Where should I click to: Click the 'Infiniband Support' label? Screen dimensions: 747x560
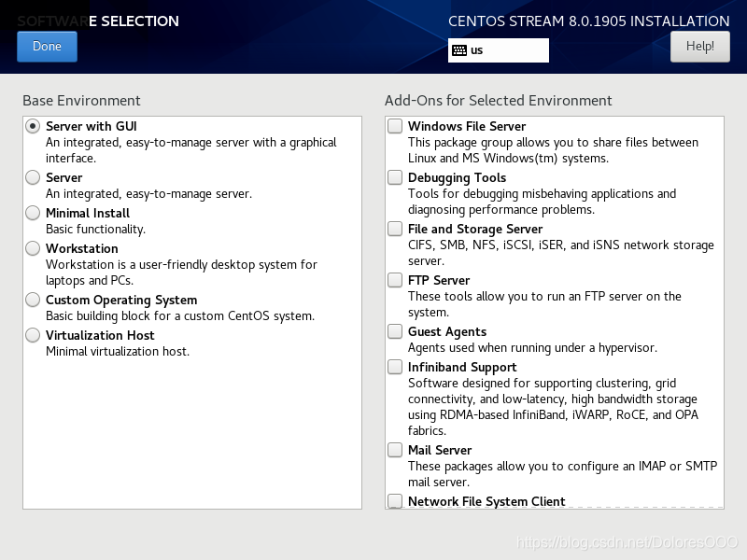click(x=462, y=367)
